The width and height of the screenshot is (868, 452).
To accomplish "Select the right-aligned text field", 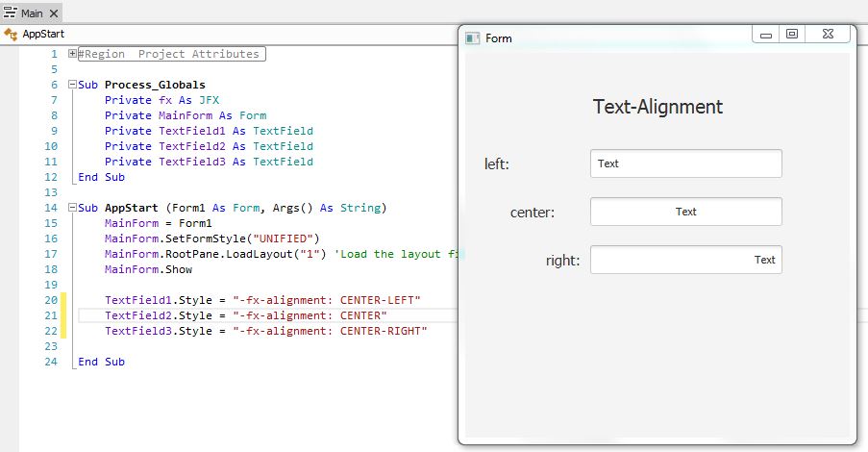I will [685, 260].
